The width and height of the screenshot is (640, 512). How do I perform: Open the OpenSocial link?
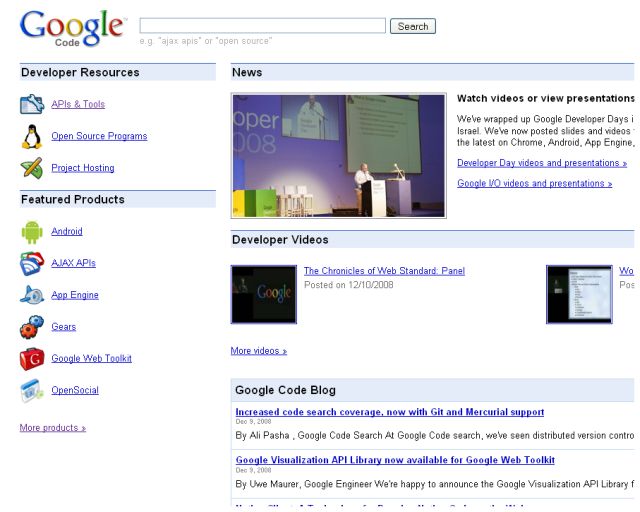75,390
